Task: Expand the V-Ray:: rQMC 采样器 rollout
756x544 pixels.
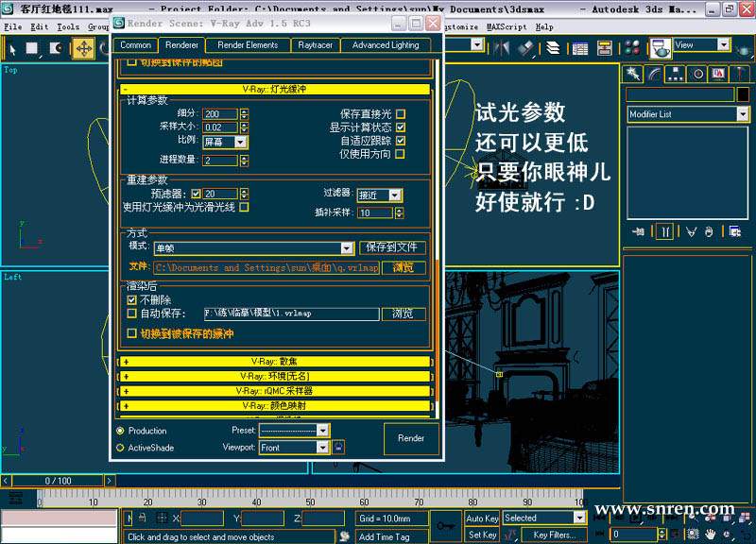Action: [274, 391]
